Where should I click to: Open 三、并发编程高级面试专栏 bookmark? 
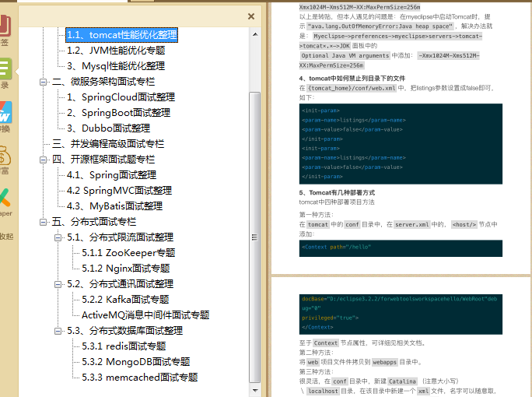pos(108,144)
